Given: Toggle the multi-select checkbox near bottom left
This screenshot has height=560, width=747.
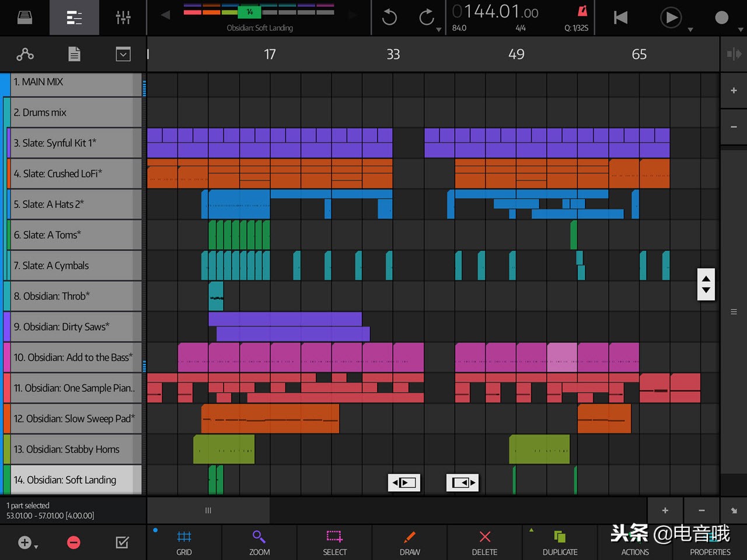Looking at the screenshot, I should 121,542.
